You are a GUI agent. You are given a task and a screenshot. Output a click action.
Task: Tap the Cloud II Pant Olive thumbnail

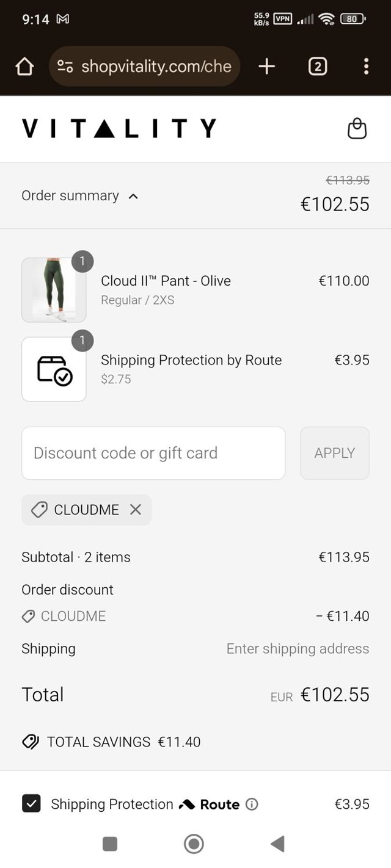coord(54,290)
